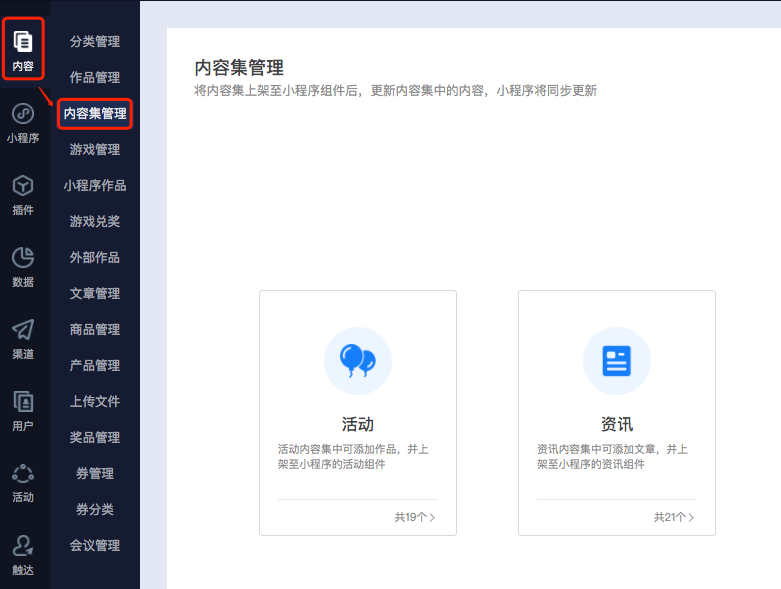Click the 活动内容集 description text
The height and width of the screenshot is (589, 781).
pos(353,457)
